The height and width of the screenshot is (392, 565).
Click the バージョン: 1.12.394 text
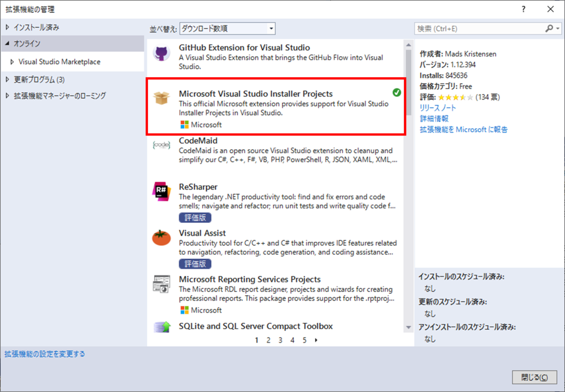tap(448, 65)
